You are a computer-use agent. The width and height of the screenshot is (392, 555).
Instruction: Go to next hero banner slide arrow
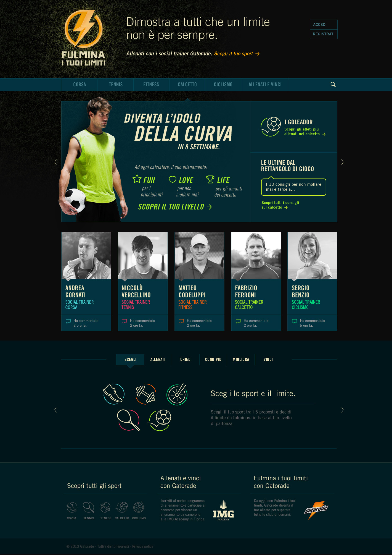[x=342, y=162]
